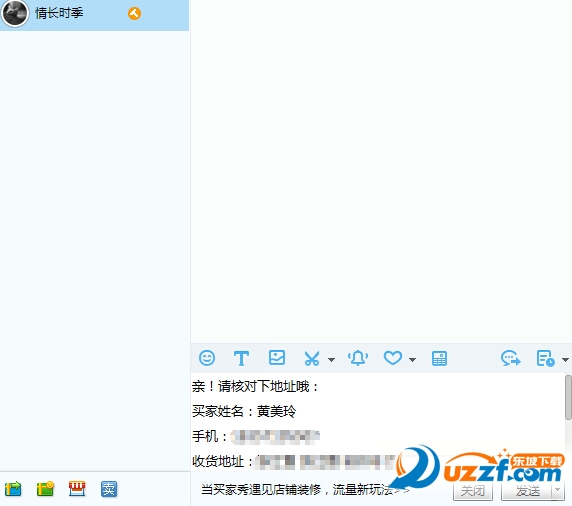Expand the send button options arrow
The height and width of the screenshot is (506, 572).
(558, 490)
